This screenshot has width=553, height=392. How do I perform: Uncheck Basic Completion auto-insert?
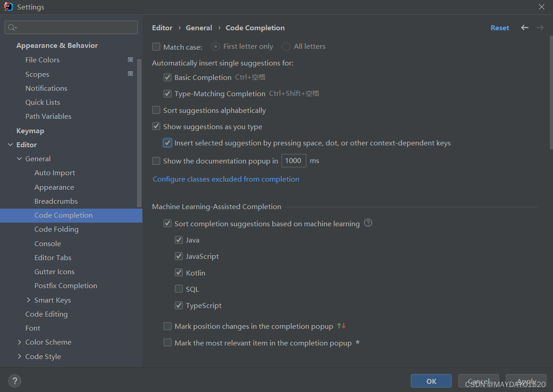[x=168, y=77]
